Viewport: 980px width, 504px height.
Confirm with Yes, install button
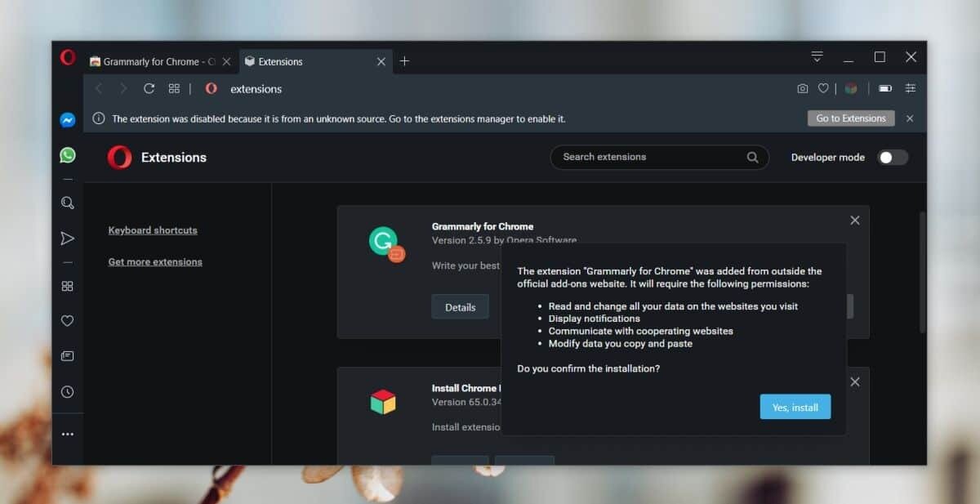tap(795, 407)
